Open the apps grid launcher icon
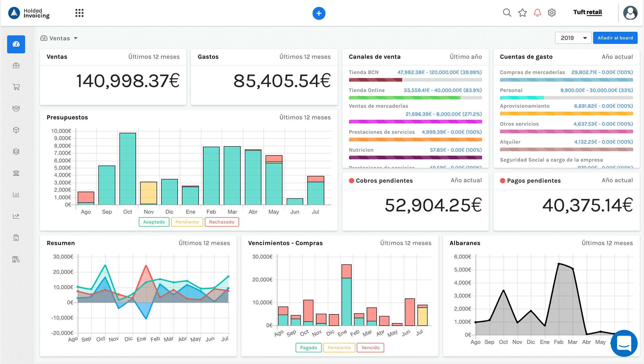Screen dimensions: 644x364 pos(79,13)
